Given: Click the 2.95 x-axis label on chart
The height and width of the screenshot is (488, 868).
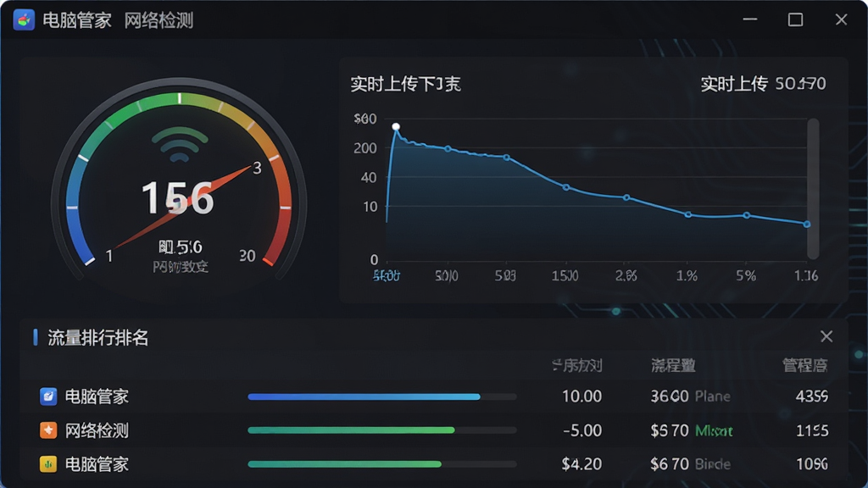Looking at the screenshot, I should pyautogui.click(x=626, y=275).
